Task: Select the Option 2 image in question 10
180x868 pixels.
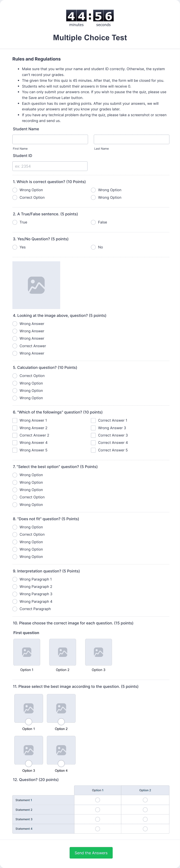Action: [63, 652]
